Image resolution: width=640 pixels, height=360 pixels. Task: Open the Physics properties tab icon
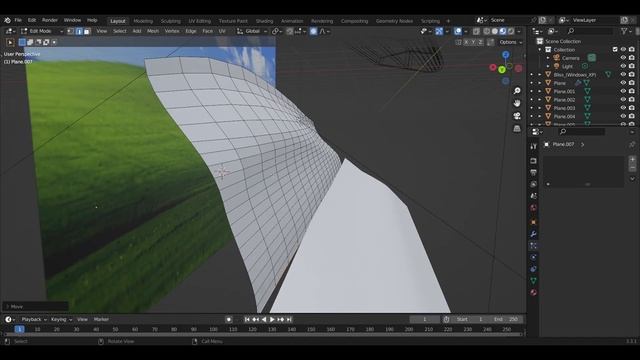533,257
